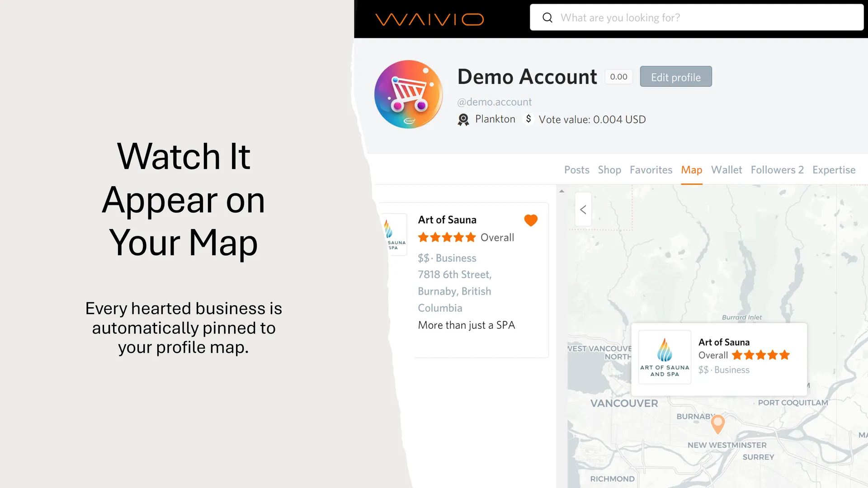868x488 pixels.
Task: Click the dollar vote value icon
Action: (528, 119)
